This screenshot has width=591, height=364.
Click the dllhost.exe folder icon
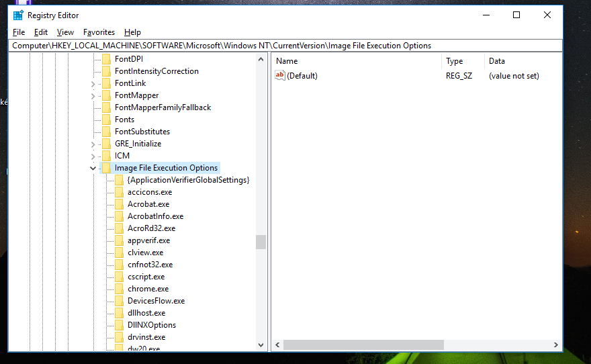(119, 313)
